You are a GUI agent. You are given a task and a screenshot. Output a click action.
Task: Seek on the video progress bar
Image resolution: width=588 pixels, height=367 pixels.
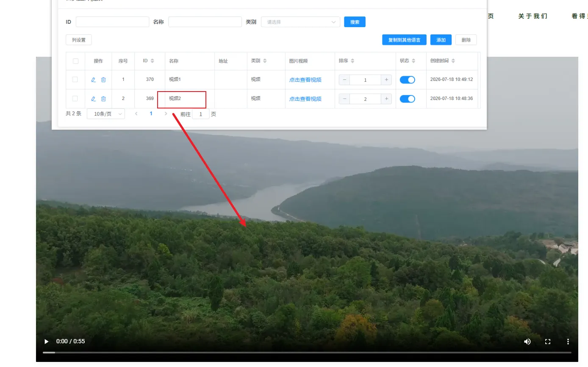point(307,353)
